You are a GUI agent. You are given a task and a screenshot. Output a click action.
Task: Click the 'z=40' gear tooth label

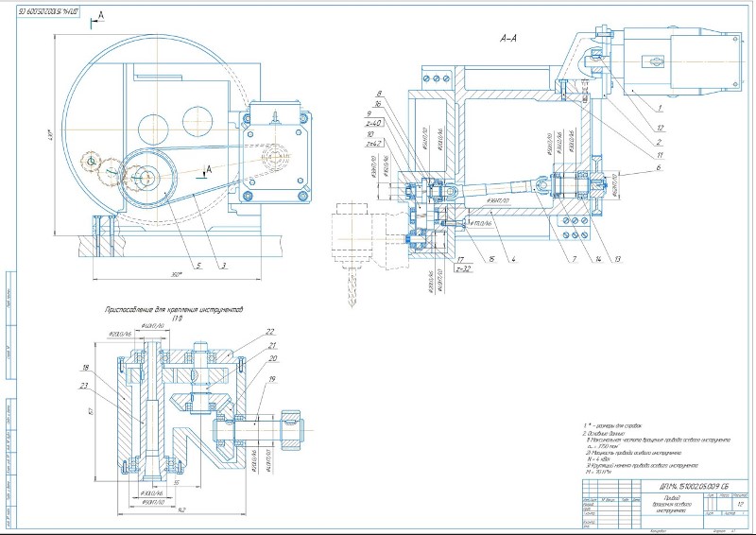pyautogui.click(x=373, y=123)
